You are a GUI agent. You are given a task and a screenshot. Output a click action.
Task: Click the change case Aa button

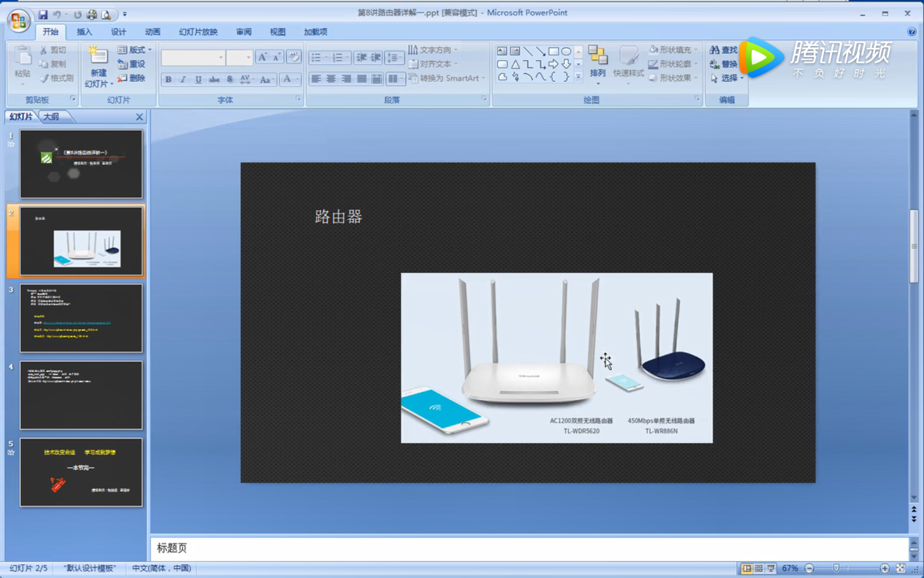(266, 79)
